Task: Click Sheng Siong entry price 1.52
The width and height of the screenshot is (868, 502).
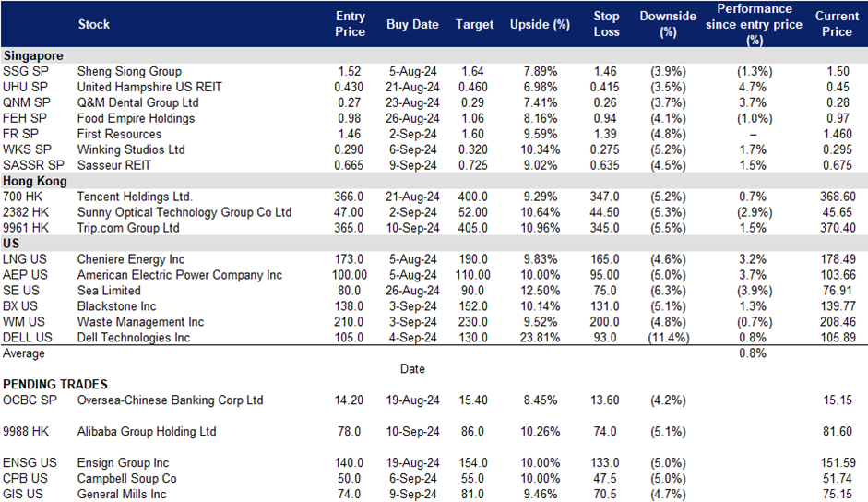Action: point(350,71)
